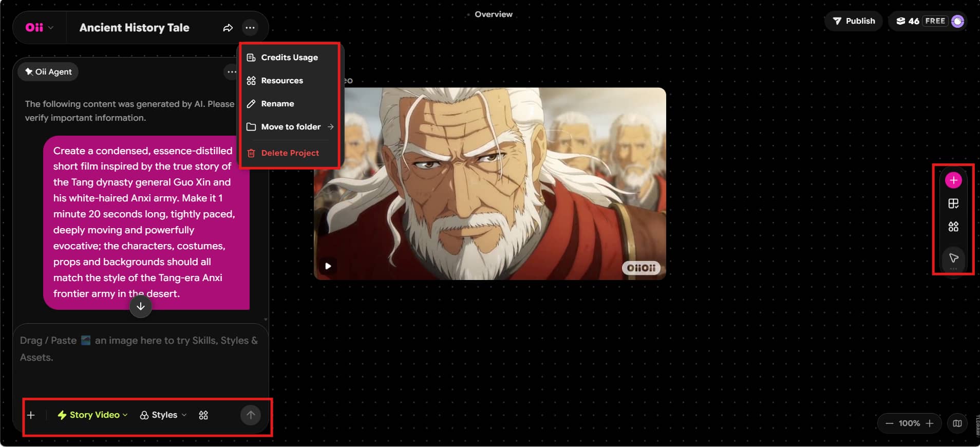
Task: Click the four-shapes resources icon in right toolbar
Action: pos(953,227)
